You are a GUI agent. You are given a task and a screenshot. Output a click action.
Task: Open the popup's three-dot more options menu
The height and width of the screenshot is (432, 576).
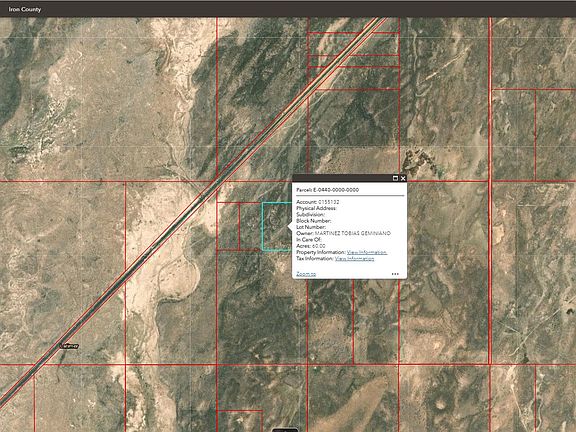pyautogui.click(x=395, y=274)
